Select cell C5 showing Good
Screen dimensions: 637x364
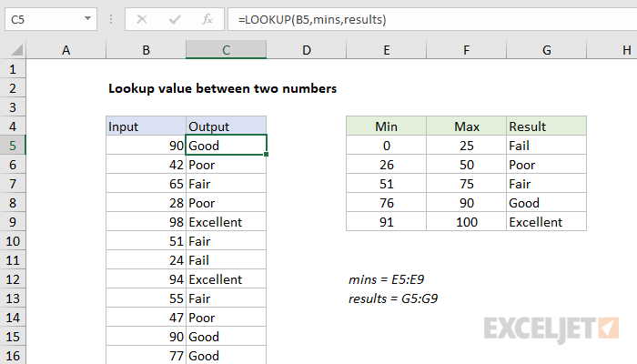[226, 146]
